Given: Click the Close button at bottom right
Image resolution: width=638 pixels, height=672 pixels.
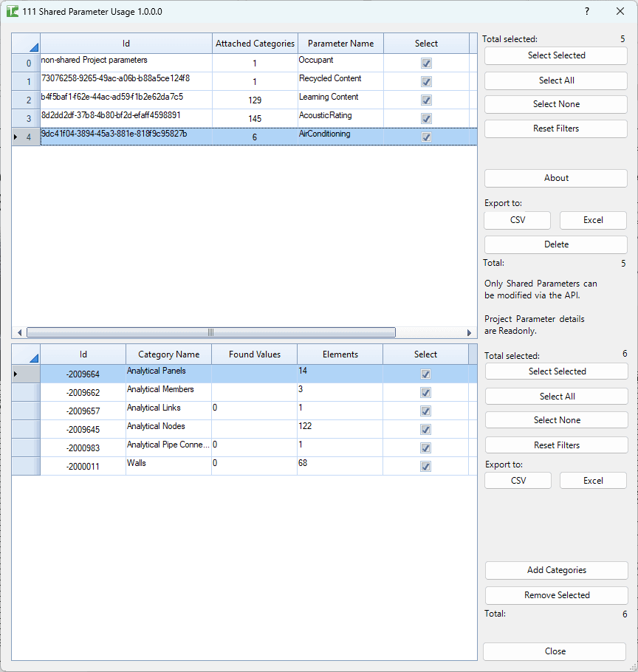Looking at the screenshot, I should click(555, 651).
